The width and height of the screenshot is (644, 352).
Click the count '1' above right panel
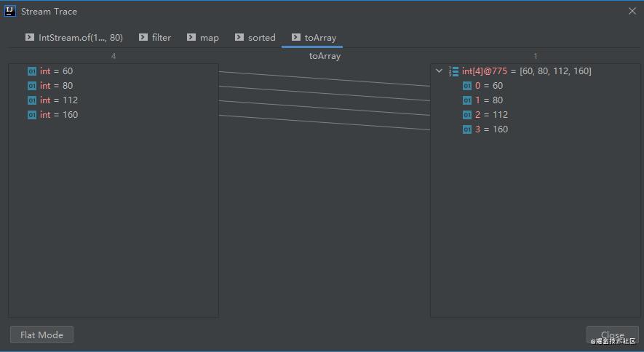[x=535, y=56]
